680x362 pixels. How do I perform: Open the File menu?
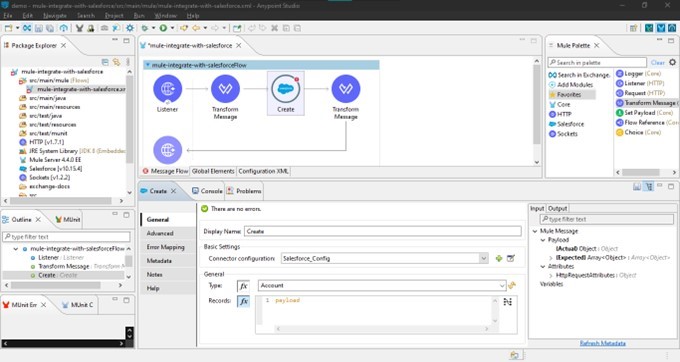pos(8,16)
